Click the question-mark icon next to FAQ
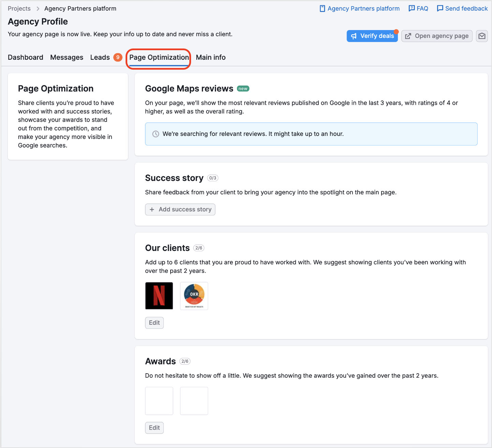492x448 pixels. pos(411,8)
